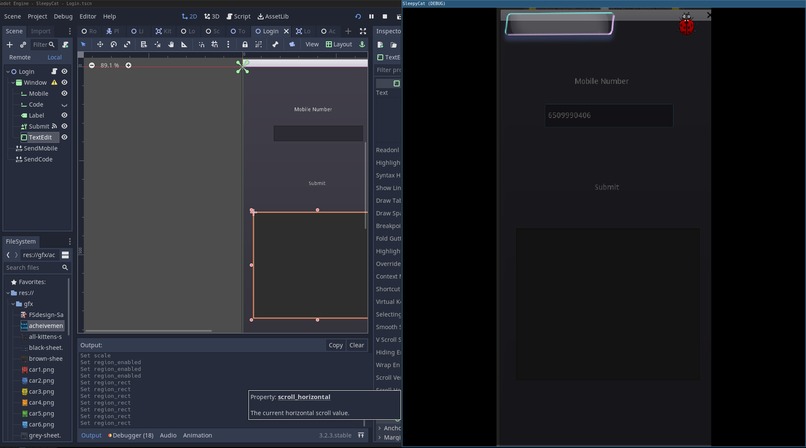Switch to the Import tab
Image resolution: width=806 pixels, height=448 pixels.
point(41,31)
